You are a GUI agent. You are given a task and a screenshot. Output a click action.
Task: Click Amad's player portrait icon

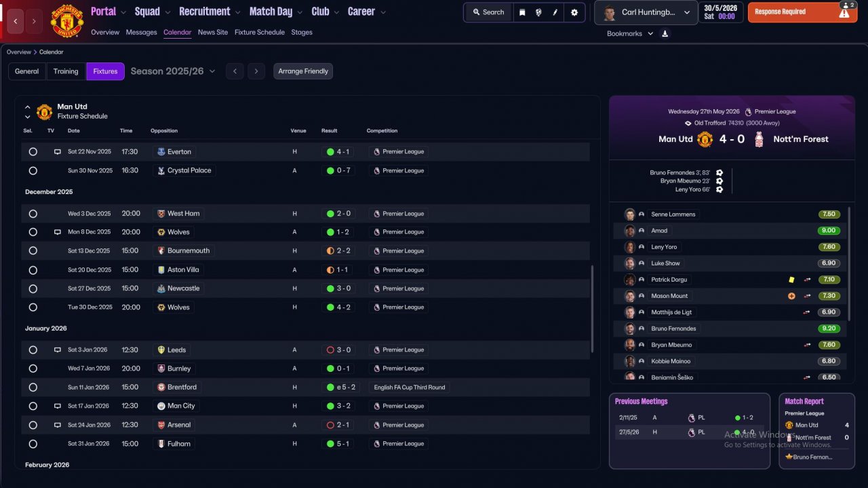click(x=630, y=231)
